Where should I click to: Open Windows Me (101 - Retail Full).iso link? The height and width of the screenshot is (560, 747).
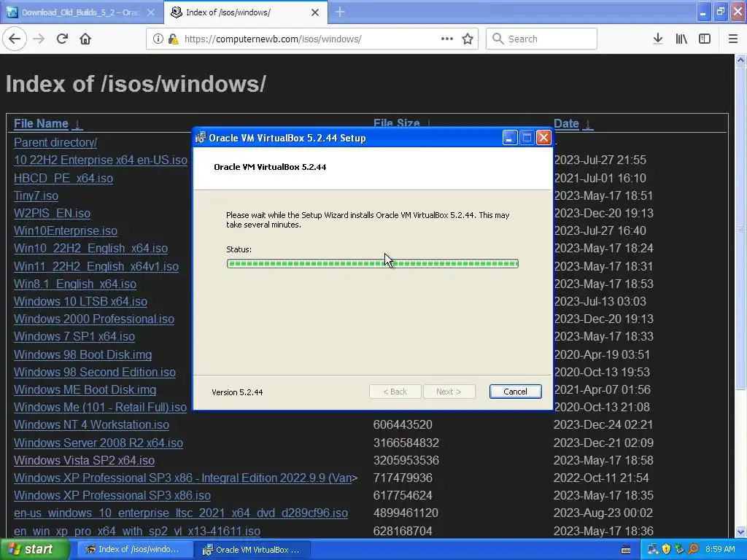[x=100, y=408]
